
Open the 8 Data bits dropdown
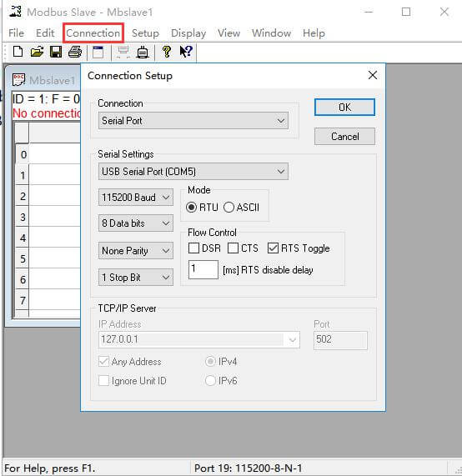pos(136,223)
